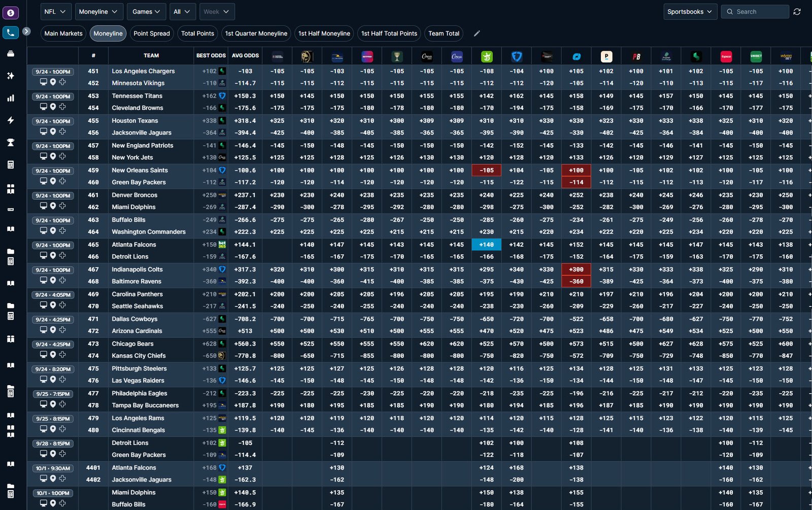Open the trophy goblet sportsbook header logo
This screenshot has height=510, width=812.
(397, 56)
